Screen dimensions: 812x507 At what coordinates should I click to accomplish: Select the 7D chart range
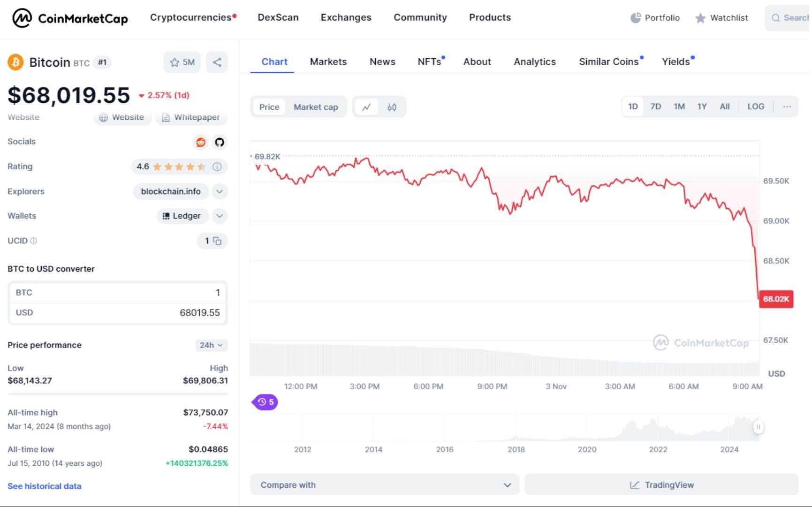[x=655, y=106]
